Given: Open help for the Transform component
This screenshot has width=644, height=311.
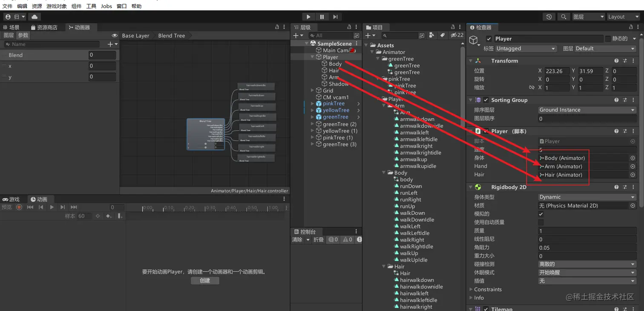Looking at the screenshot, I should click(x=616, y=61).
